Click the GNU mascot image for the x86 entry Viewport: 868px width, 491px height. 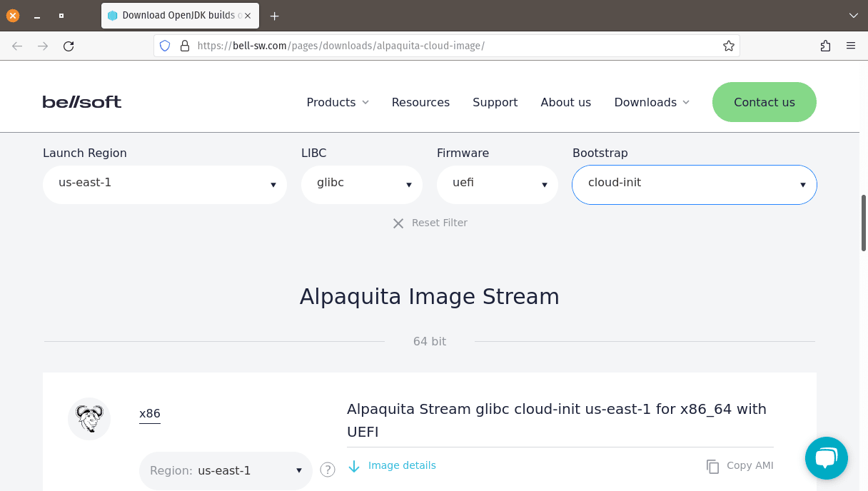click(89, 419)
